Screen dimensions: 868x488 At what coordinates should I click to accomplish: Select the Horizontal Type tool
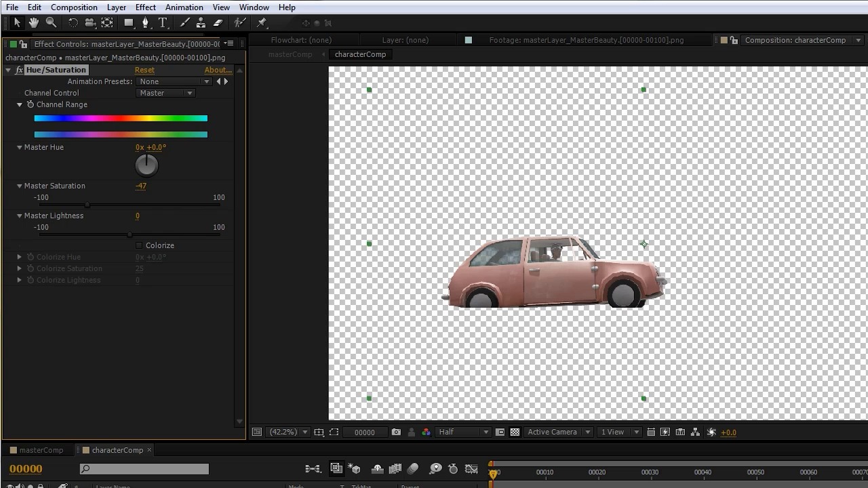163,22
